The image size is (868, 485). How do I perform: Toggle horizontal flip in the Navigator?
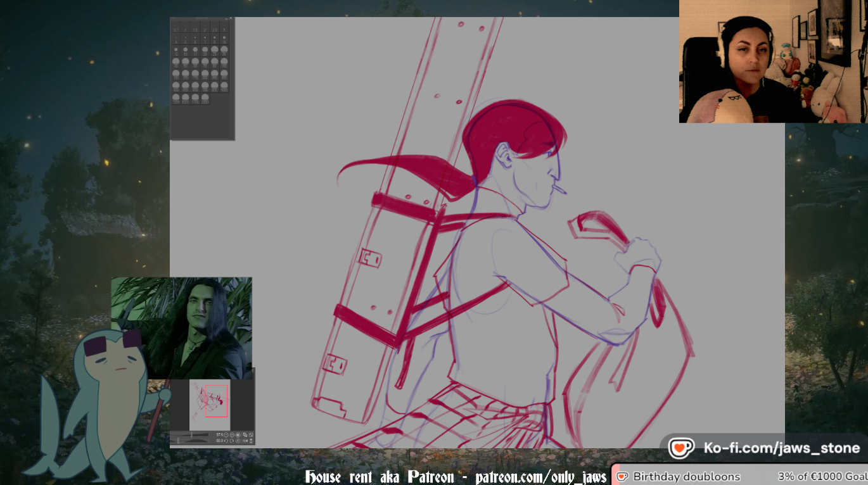pos(245,441)
